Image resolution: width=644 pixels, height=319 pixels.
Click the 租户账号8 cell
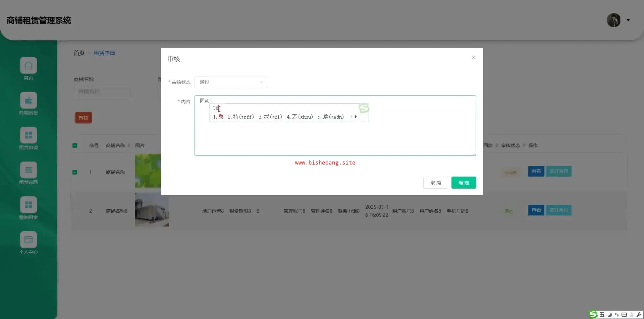pyautogui.click(x=403, y=211)
